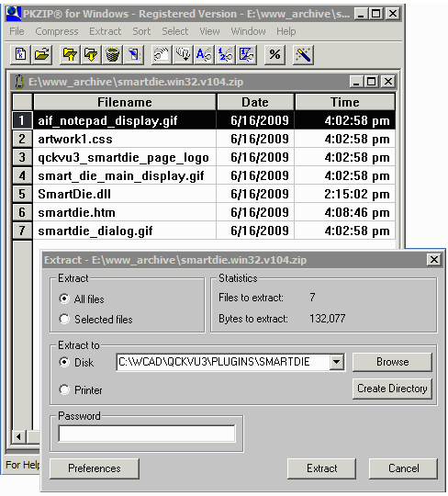The width and height of the screenshot is (448, 496).
Task: Click the folder with down arrow toolbar icon
Action: 91,55
